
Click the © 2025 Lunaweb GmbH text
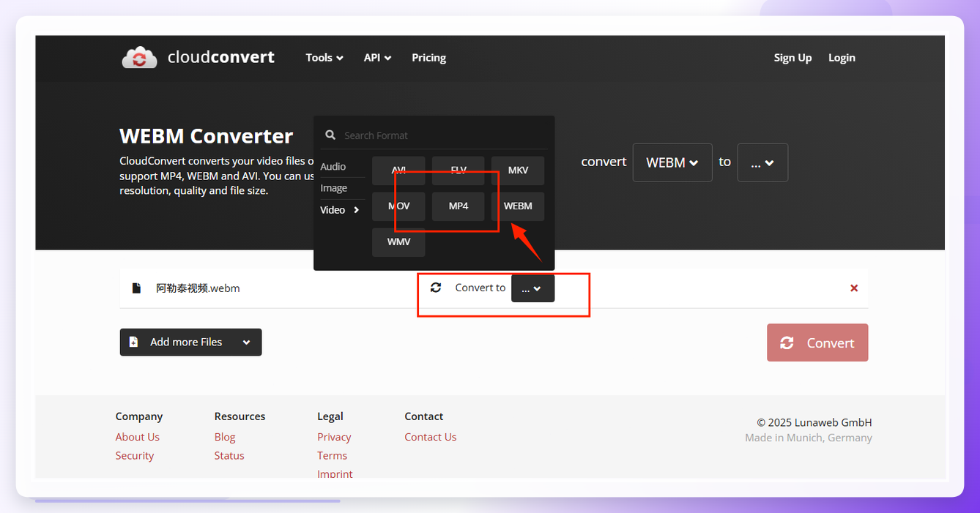click(x=814, y=422)
